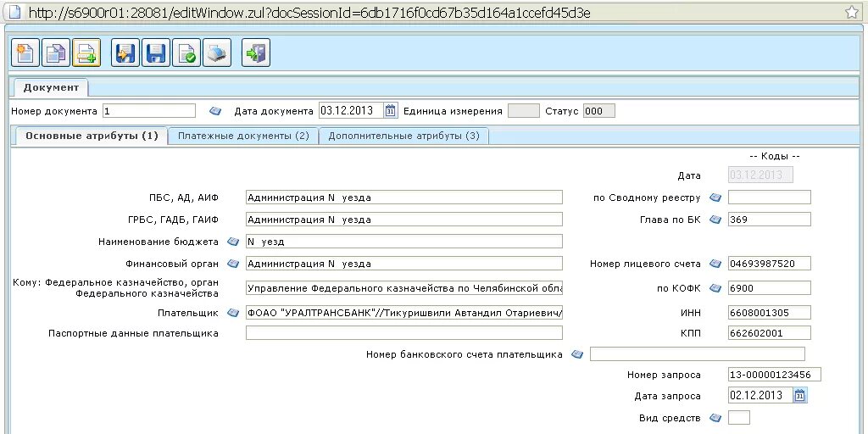Click the Наименование бюджета input field
868x434 pixels.
click(404, 242)
